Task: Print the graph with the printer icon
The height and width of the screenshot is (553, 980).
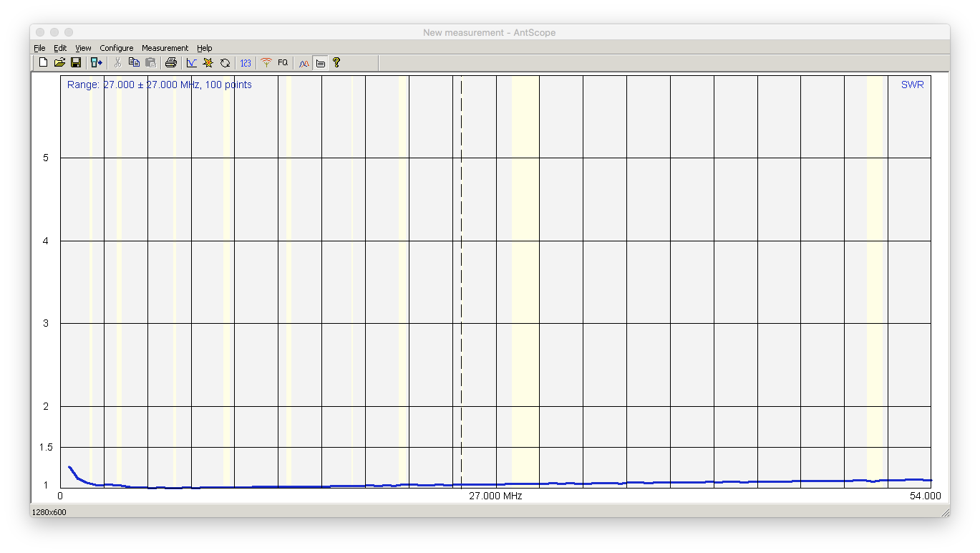Action: coord(170,63)
